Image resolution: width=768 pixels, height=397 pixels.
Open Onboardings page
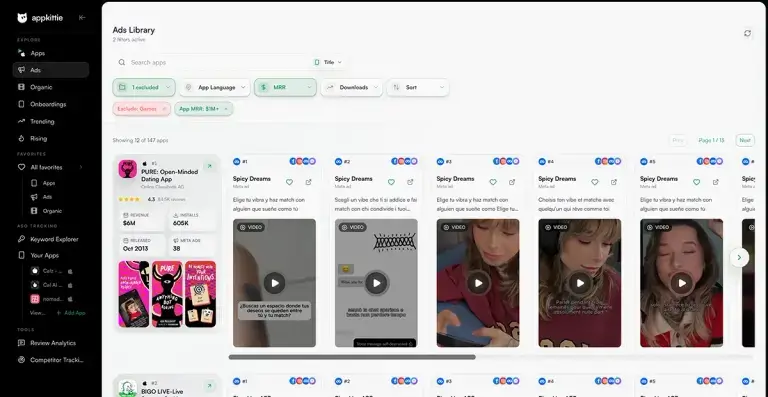[x=48, y=104]
